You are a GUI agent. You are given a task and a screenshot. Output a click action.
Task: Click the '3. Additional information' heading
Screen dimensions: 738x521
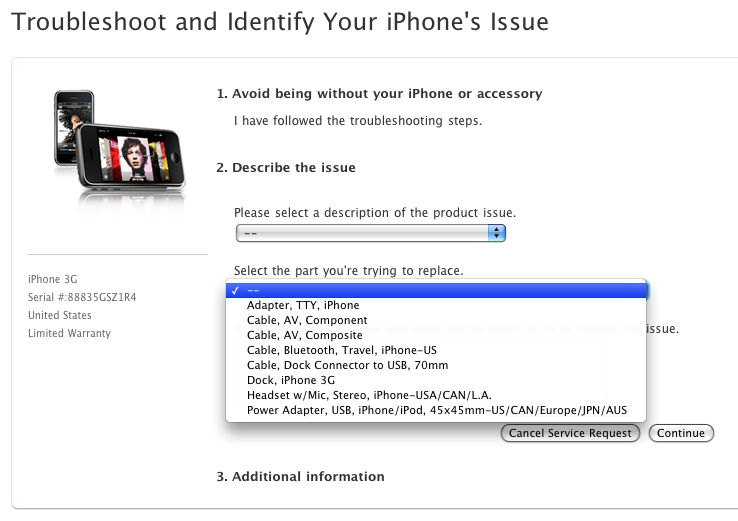(300, 477)
